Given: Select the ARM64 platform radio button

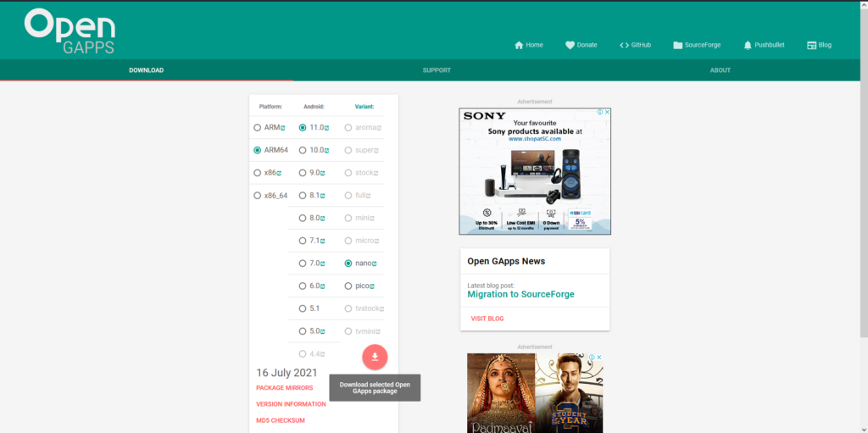Looking at the screenshot, I should (257, 150).
